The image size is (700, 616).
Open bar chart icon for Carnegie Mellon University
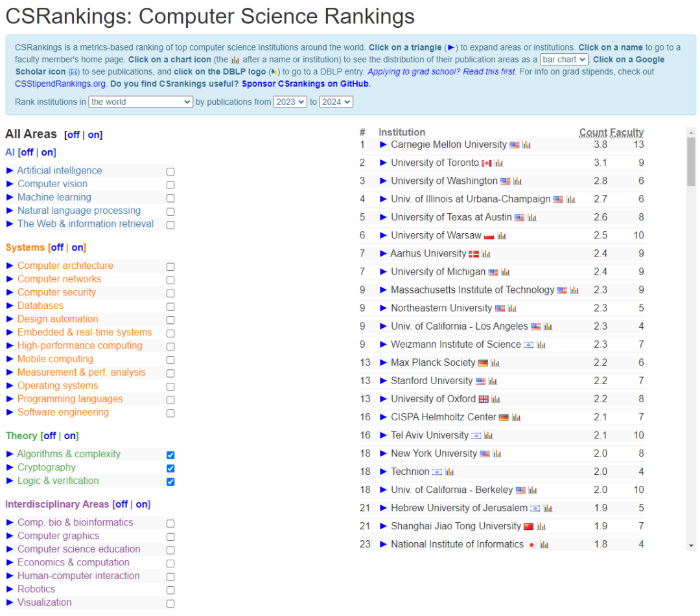[527, 145]
